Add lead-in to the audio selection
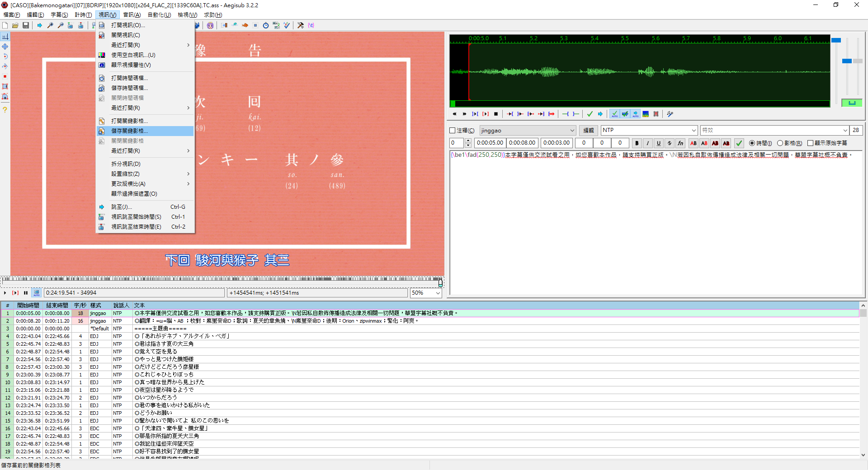Viewport: 868px width, 470px height. pyautogui.click(x=566, y=114)
